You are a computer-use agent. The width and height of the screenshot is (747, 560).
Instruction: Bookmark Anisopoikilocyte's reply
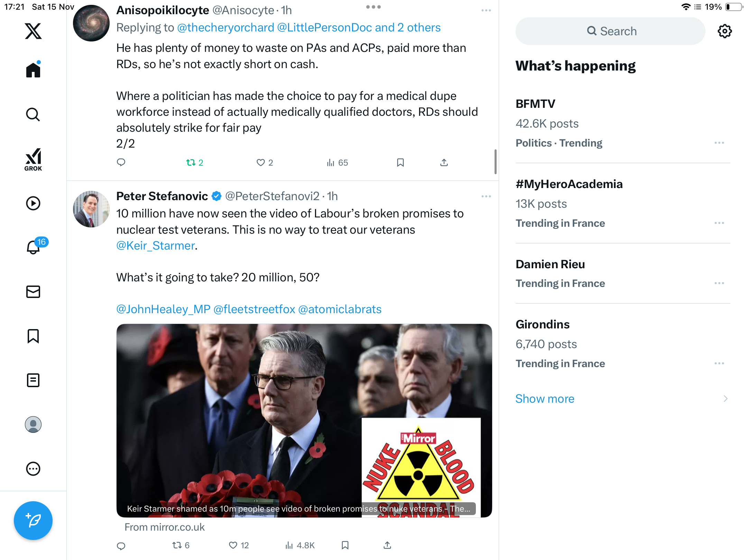pos(400,162)
